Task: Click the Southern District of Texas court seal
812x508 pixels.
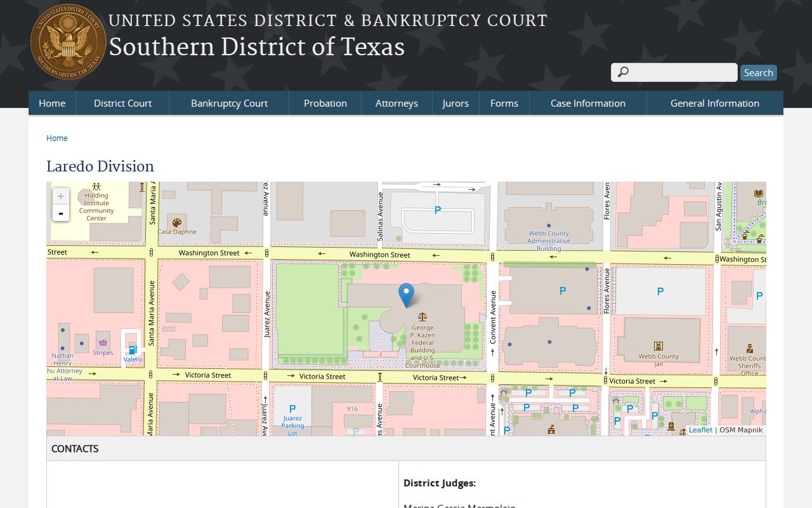Action: (x=69, y=42)
